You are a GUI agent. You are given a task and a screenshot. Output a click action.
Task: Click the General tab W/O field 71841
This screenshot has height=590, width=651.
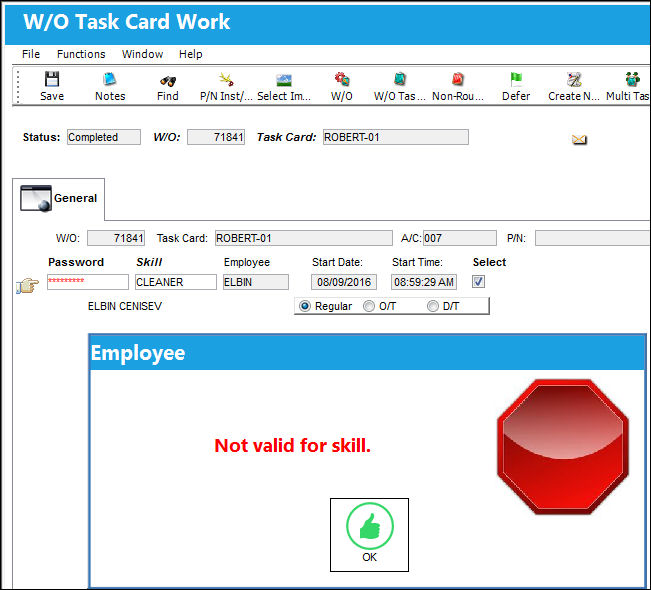tap(116, 238)
